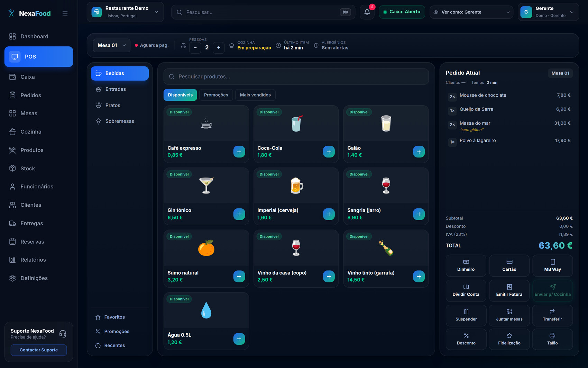Toggle Caixa: Aberto status
588x368 pixels.
click(402, 12)
